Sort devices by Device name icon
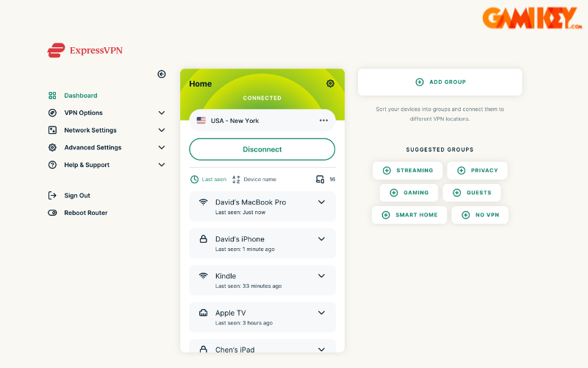The width and height of the screenshot is (588, 368). [x=236, y=180]
